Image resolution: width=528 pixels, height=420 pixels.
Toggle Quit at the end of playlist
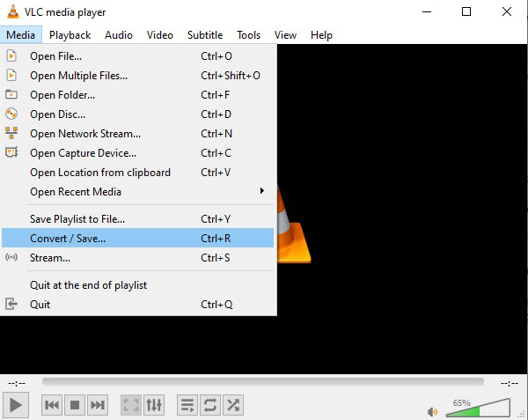pyautogui.click(x=137, y=285)
